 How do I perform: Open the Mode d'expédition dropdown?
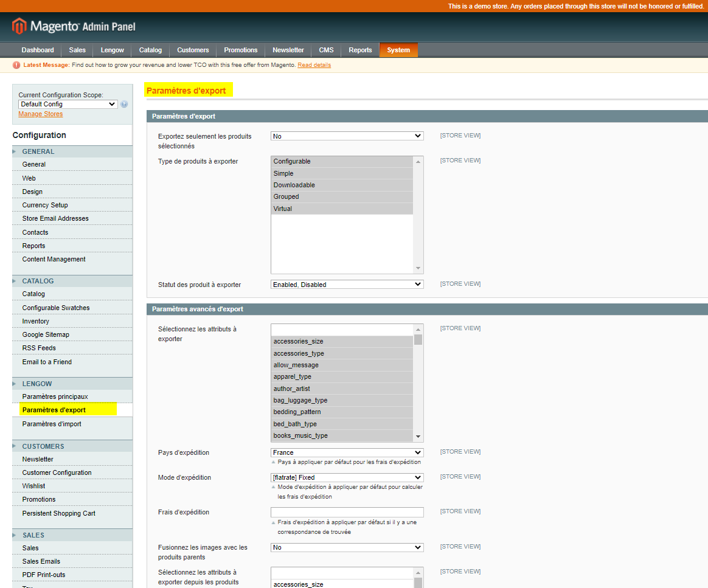click(x=347, y=477)
